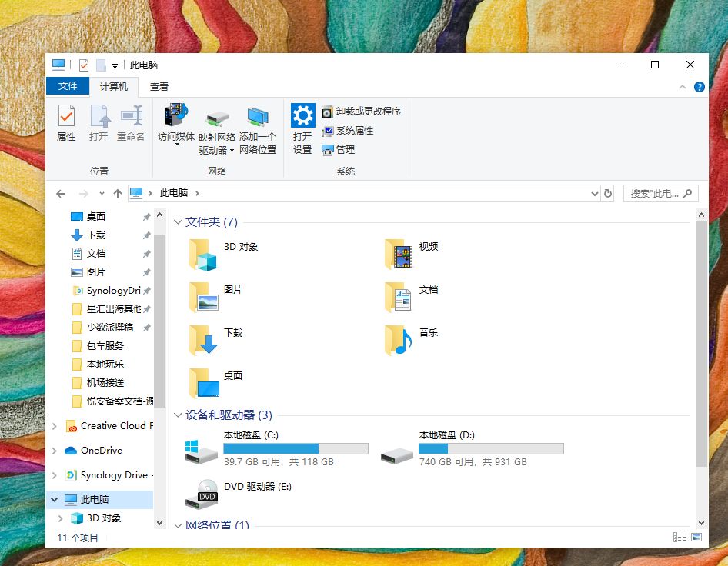Click 管理 in the system group
728x566 pixels.
click(x=339, y=150)
